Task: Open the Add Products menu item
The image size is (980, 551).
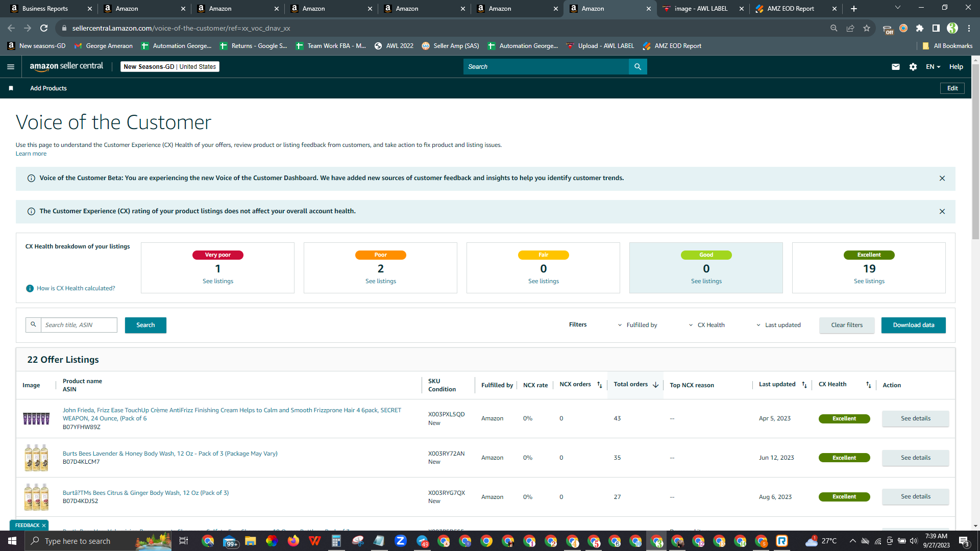Action: (x=48, y=88)
